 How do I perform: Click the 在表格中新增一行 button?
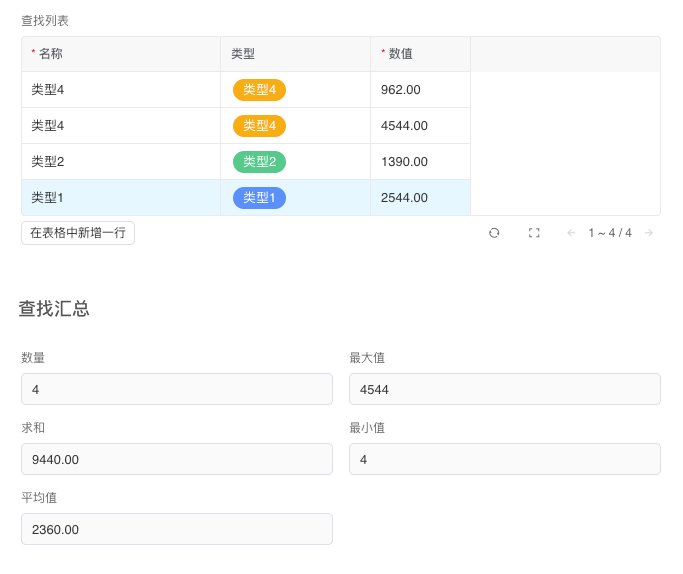click(78, 233)
